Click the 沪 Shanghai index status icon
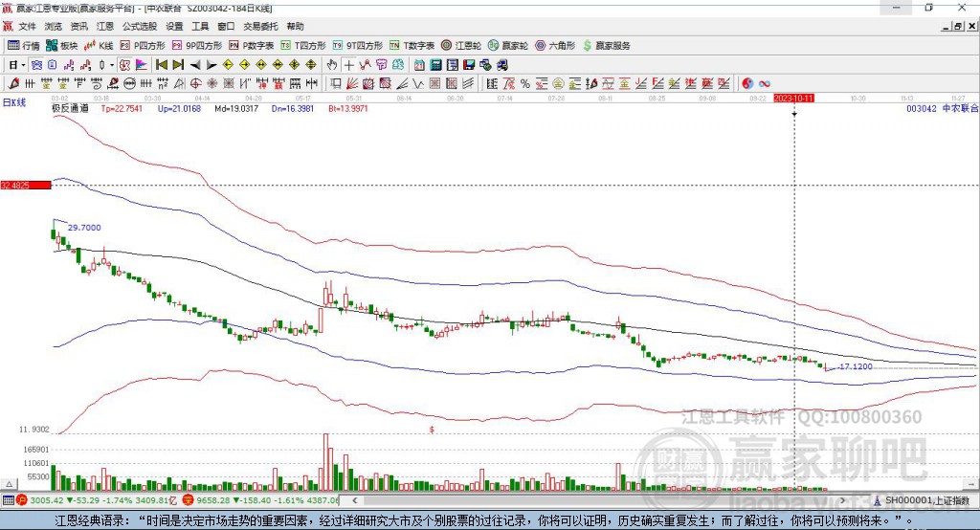Image resolution: width=980 pixels, height=530 pixels. pyautogui.click(x=22, y=500)
